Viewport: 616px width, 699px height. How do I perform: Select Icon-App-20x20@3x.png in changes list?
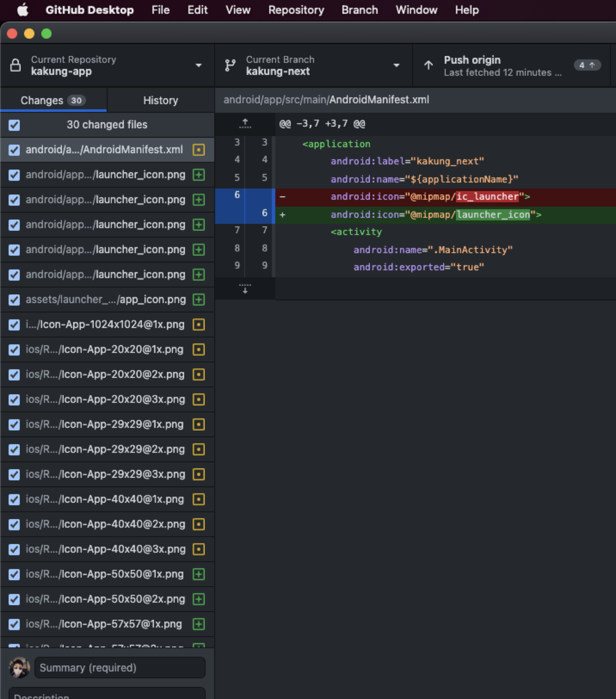(107, 399)
